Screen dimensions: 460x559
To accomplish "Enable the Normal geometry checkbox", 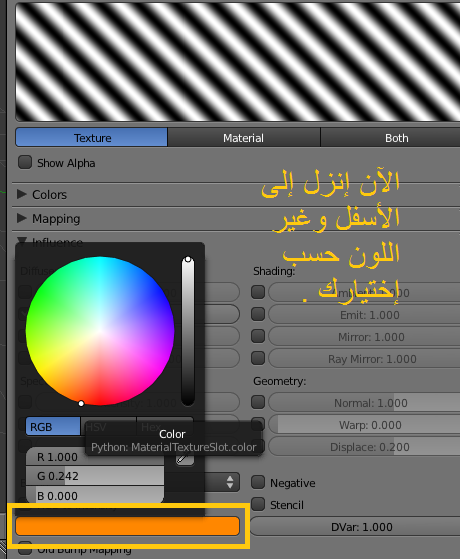I will coord(258,402).
